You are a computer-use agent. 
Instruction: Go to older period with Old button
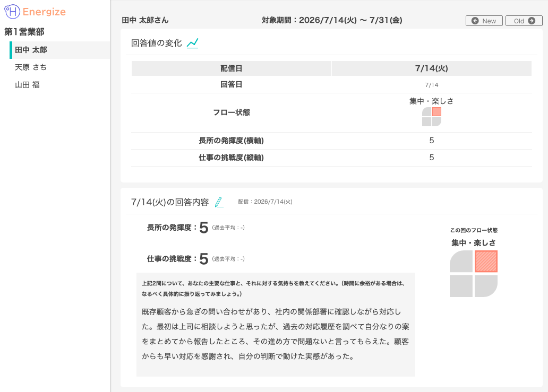click(524, 21)
